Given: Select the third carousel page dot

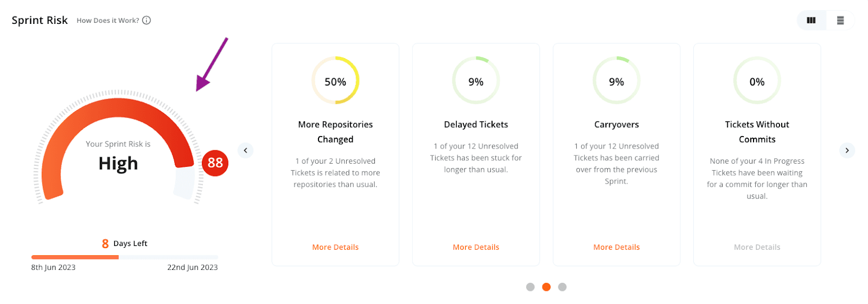Looking at the screenshot, I should [563, 287].
